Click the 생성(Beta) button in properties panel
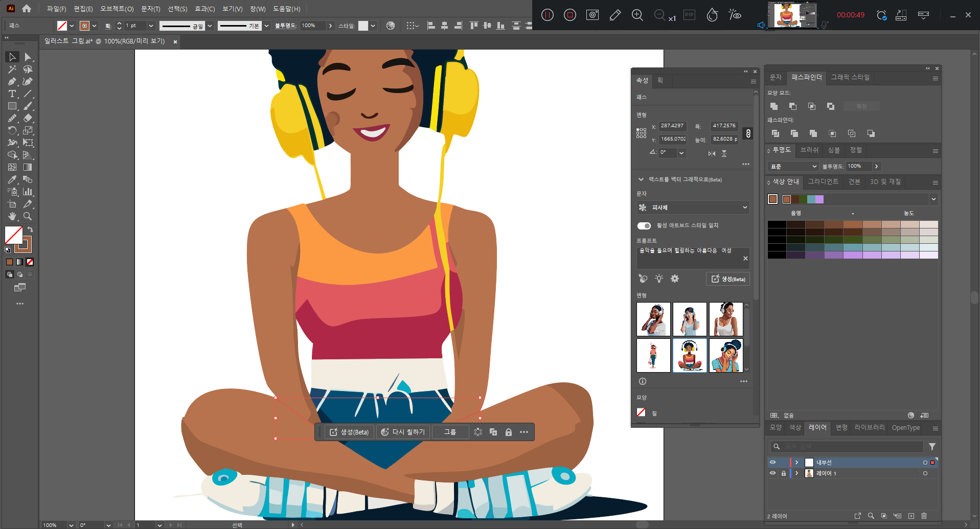This screenshot has width=980, height=529. 728,279
